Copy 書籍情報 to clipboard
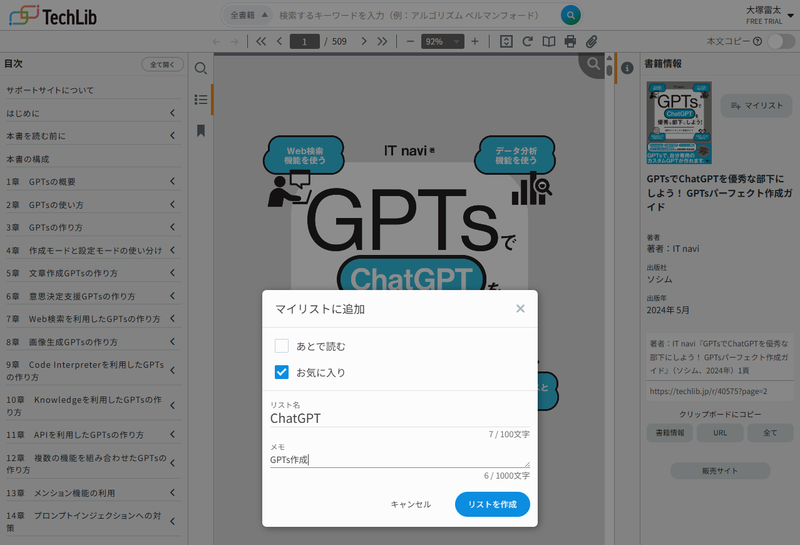Screen dimensions: 800x545 coord(669,433)
